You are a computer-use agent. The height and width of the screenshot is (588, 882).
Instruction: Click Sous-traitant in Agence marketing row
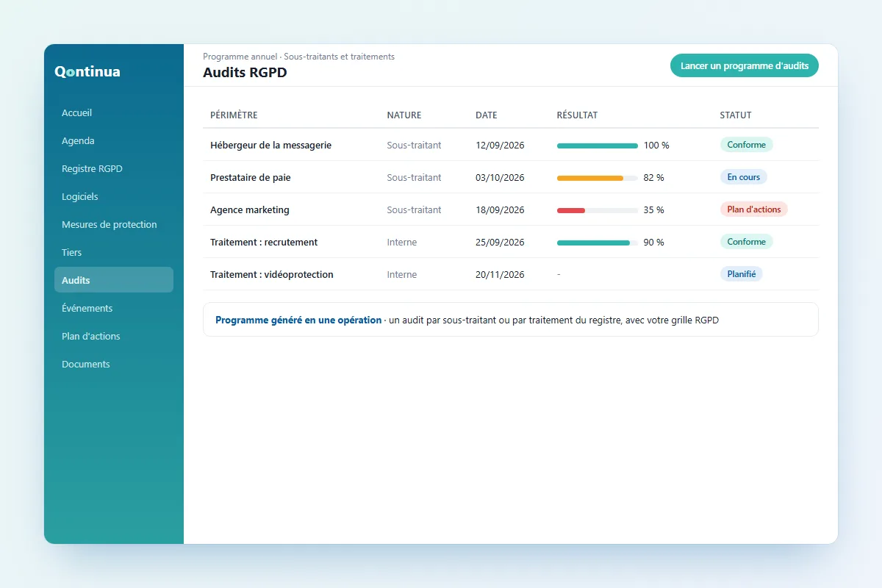point(415,210)
